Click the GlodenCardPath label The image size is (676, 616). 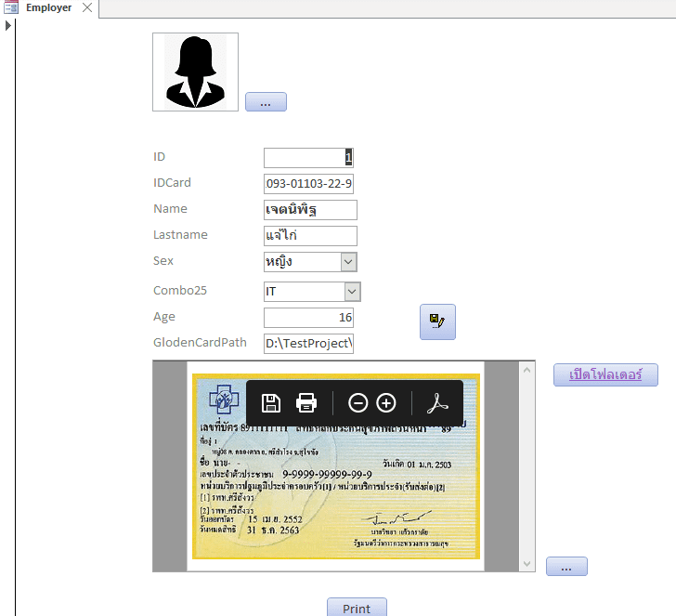[200, 343]
